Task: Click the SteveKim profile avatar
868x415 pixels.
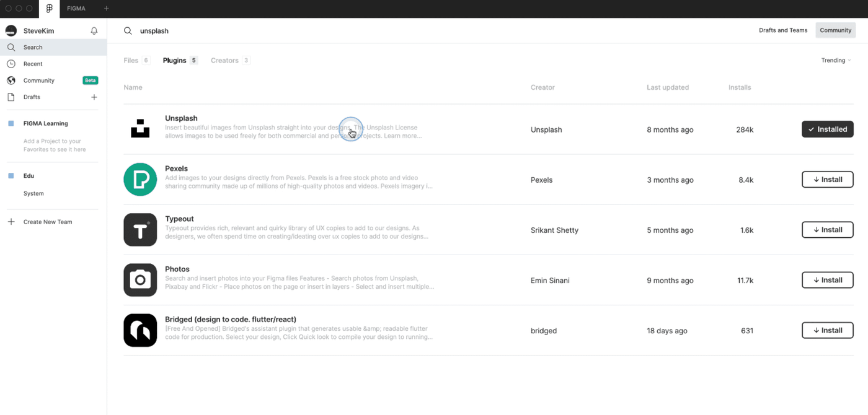Action: coord(11,31)
